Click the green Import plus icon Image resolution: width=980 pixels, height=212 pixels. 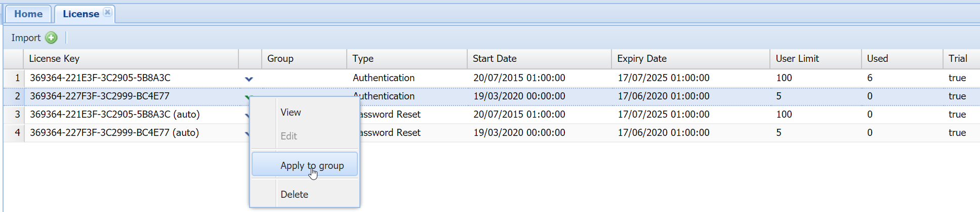coord(51,38)
